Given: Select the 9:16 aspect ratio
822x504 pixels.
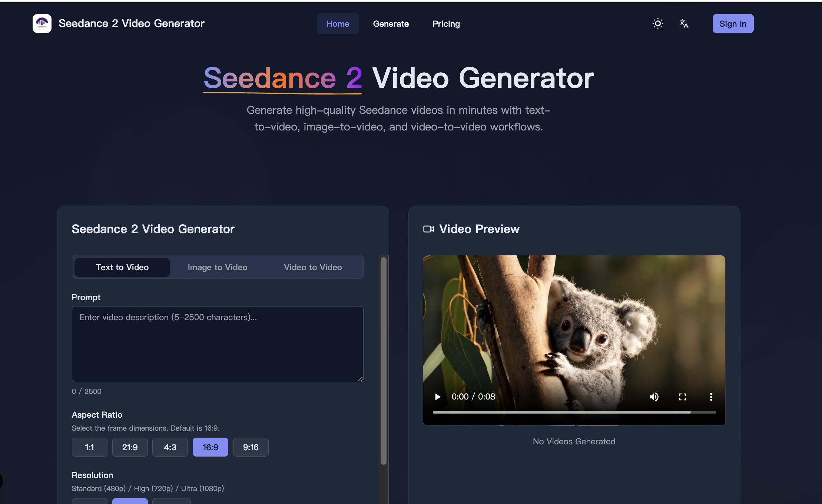Looking at the screenshot, I should (251, 447).
